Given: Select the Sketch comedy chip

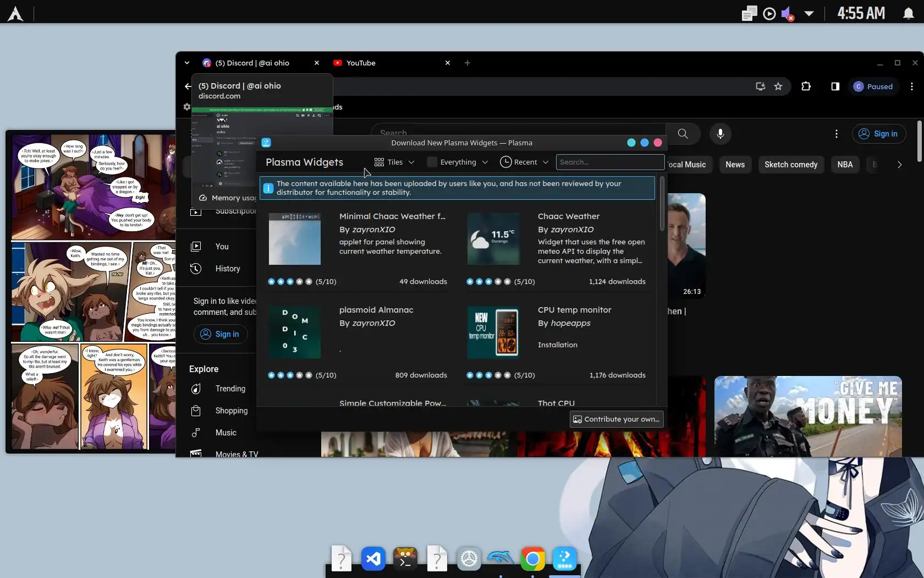Looking at the screenshot, I should [x=791, y=165].
